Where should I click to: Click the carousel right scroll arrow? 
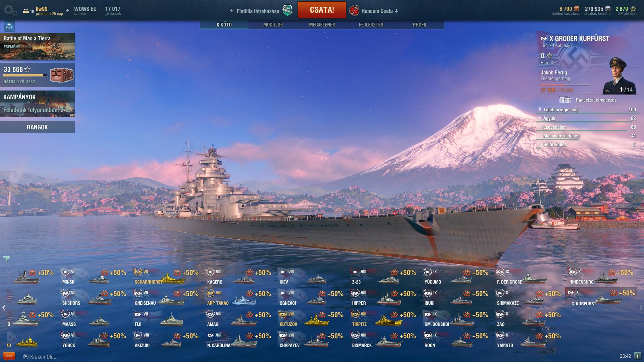pos(641,307)
